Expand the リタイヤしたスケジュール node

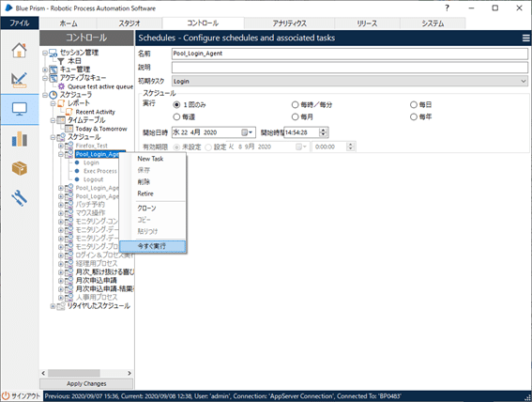pyautogui.click(x=53, y=306)
